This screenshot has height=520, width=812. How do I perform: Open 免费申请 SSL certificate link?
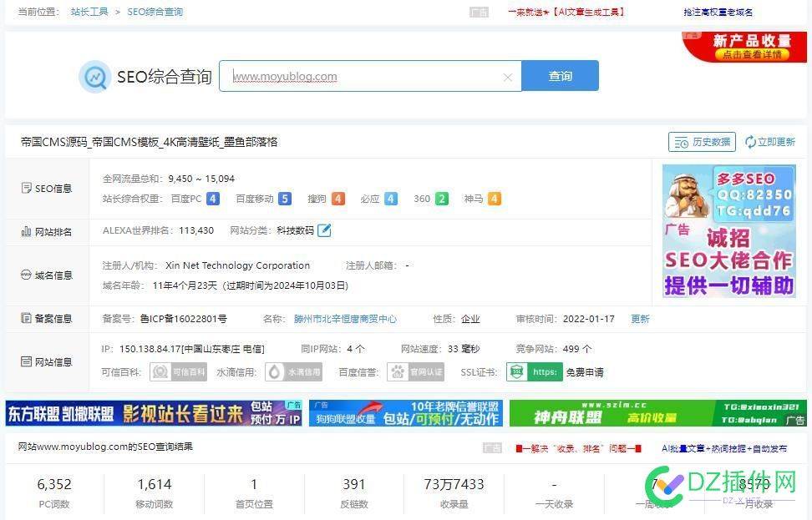(x=585, y=372)
